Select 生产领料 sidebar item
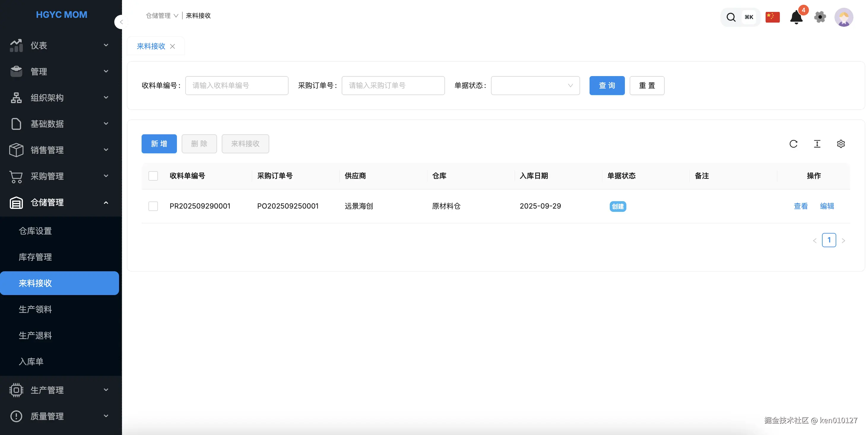 coord(35,309)
